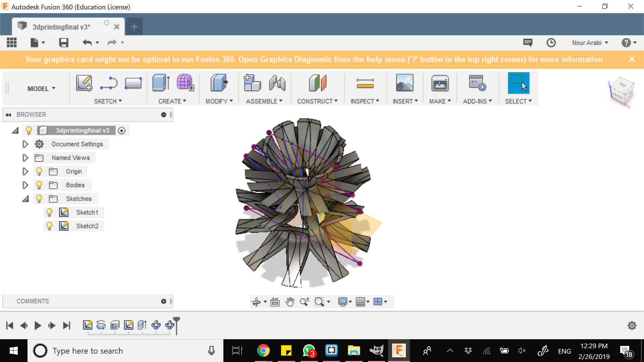Toggle visibility lightbulb for Bodies folder
644x362 pixels.
click(39, 185)
